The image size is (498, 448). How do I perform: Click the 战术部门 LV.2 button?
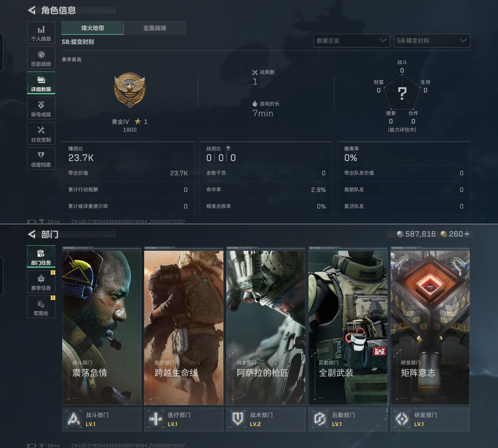point(266,419)
